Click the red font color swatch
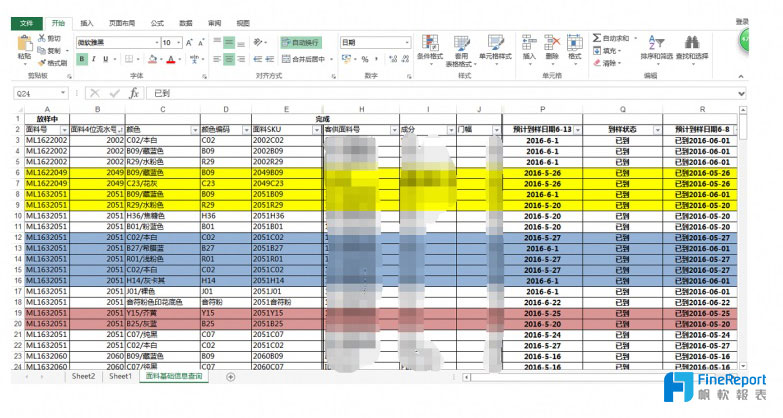The image size is (783, 418). click(x=171, y=59)
